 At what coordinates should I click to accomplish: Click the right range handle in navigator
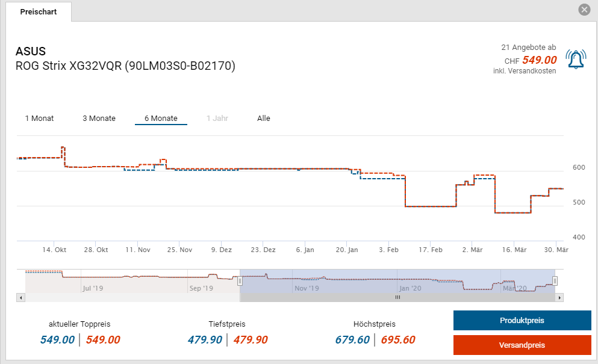[x=555, y=280]
